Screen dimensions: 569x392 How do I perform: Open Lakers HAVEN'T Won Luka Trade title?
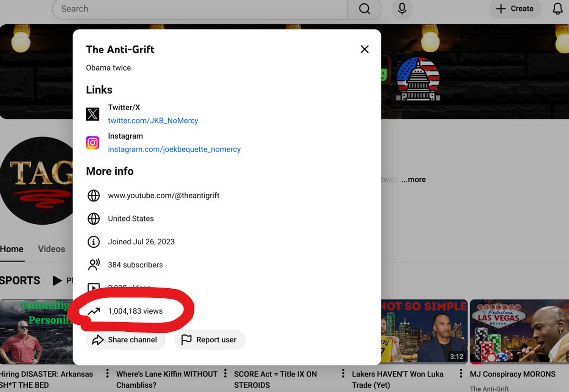click(397, 379)
